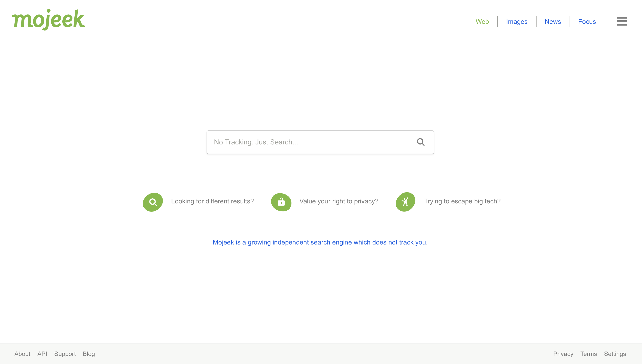Click the Mojeek logo
642x364 pixels.
48,19
